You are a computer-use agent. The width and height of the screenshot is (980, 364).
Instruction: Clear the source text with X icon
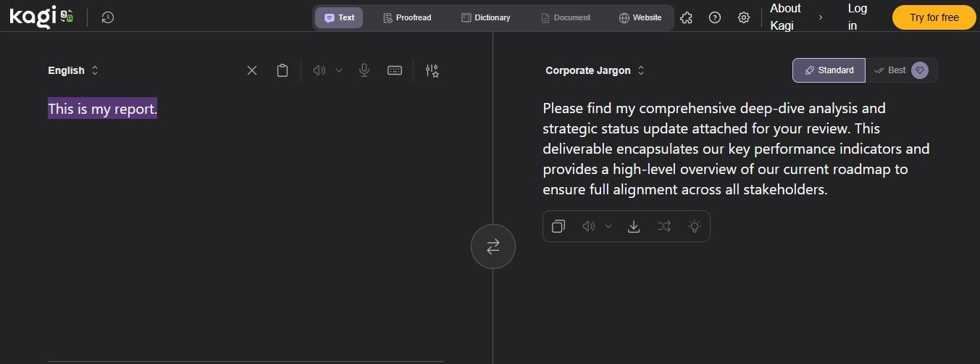click(252, 70)
